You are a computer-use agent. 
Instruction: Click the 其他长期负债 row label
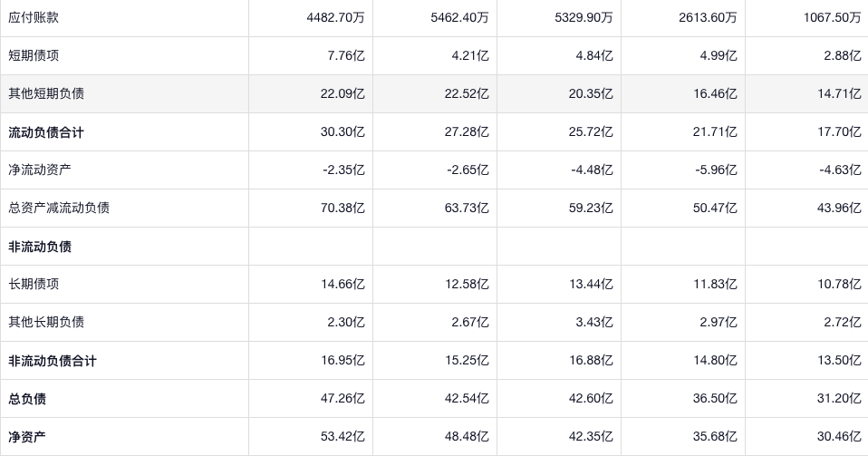coord(46,322)
